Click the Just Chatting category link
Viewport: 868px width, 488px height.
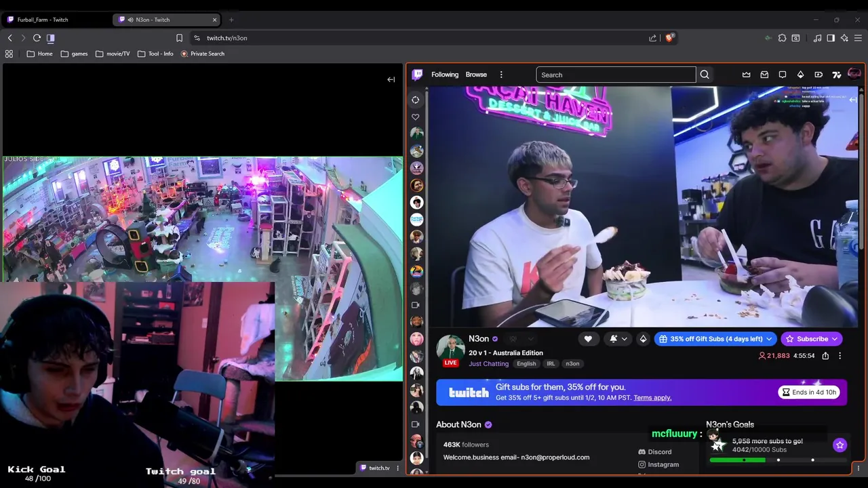[x=488, y=364]
